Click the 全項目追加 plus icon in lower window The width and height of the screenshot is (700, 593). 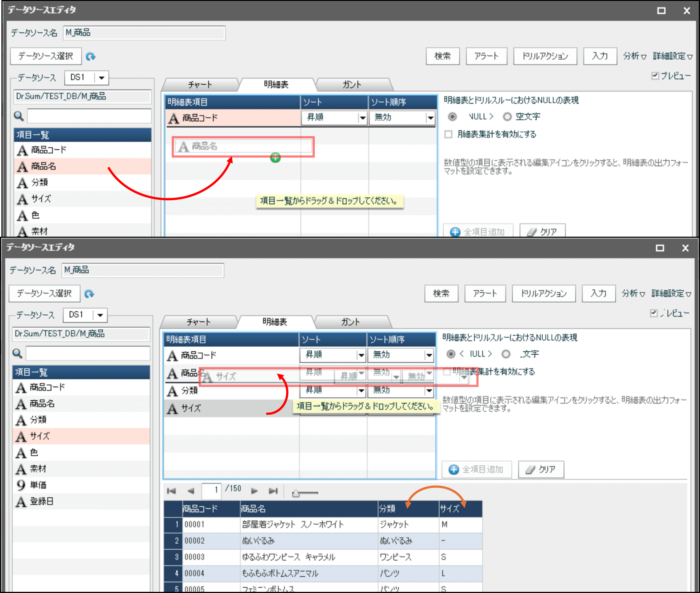coord(454,469)
